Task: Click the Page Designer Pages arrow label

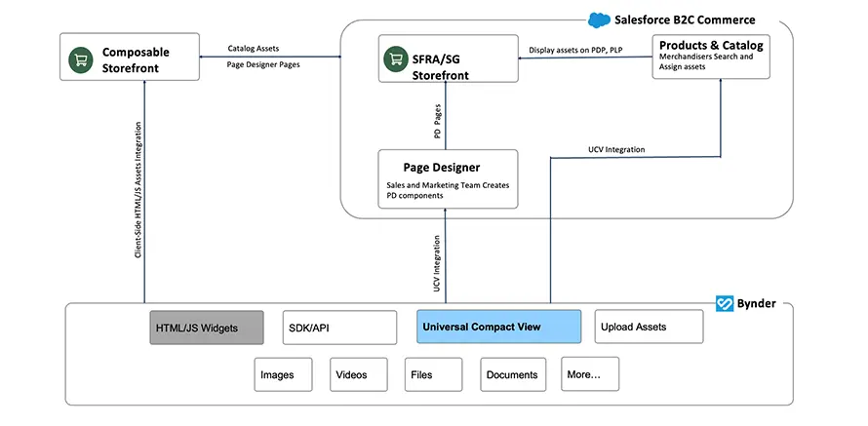Action: point(263,64)
